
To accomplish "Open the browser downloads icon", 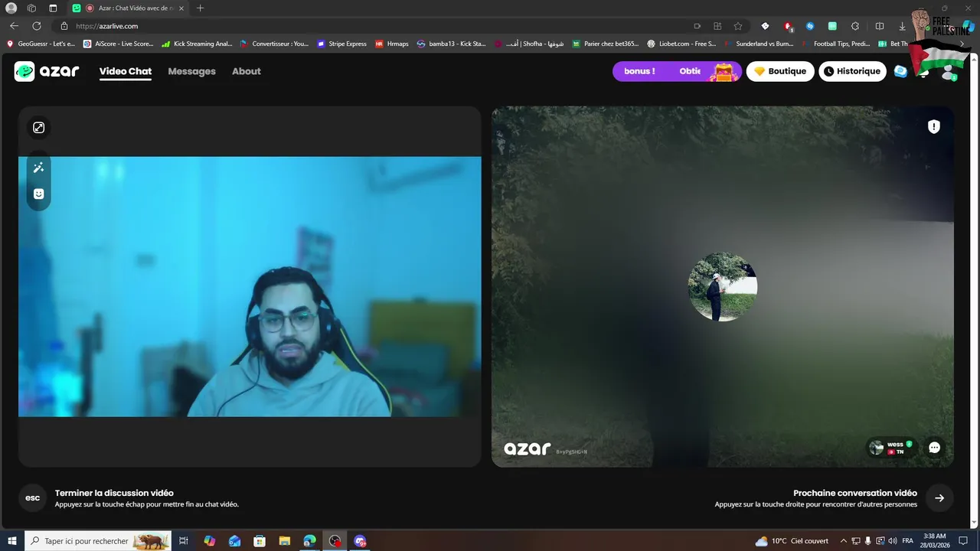I will 902,26.
